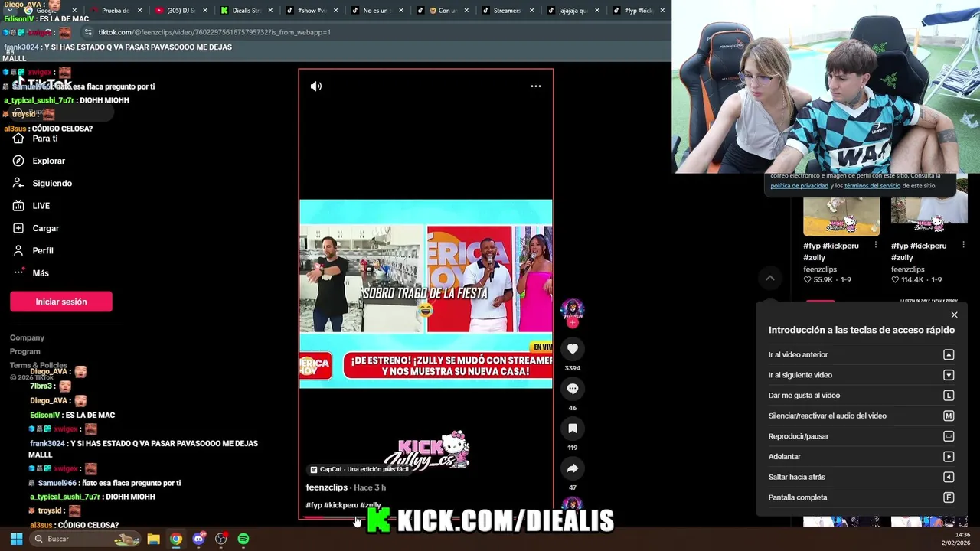Open options for the 114.4K likes video

click(963, 246)
